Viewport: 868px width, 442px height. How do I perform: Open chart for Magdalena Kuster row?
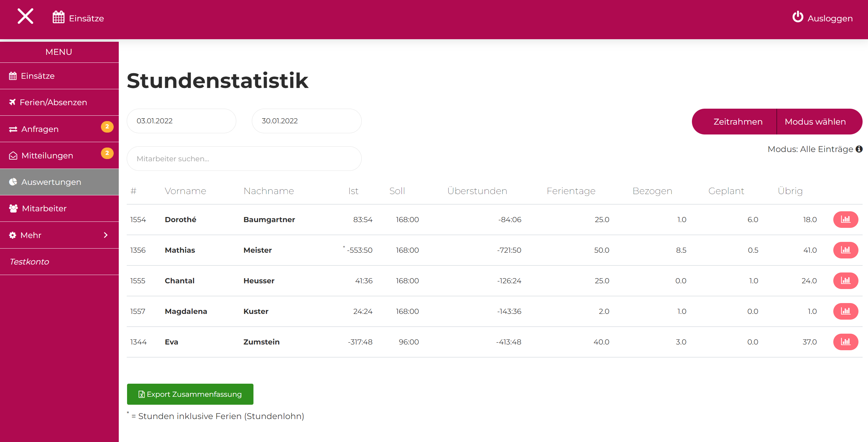[x=845, y=311]
